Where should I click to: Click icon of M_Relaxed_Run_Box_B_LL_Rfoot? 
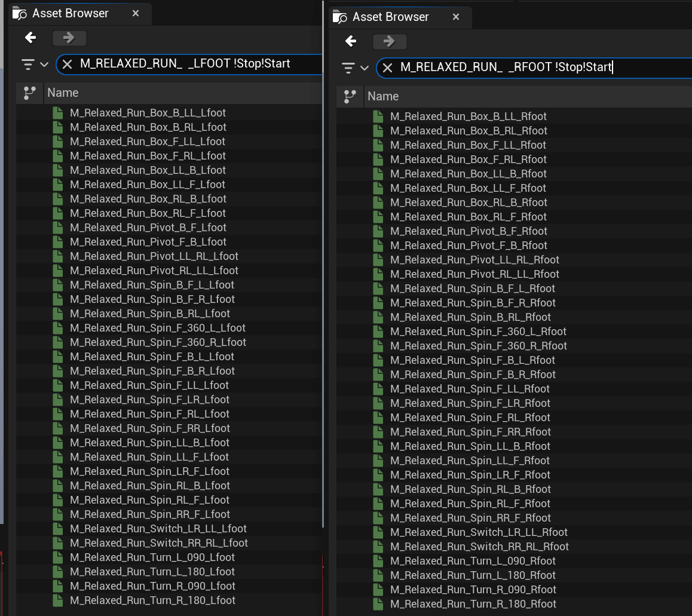pyautogui.click(x=378, y=117)
